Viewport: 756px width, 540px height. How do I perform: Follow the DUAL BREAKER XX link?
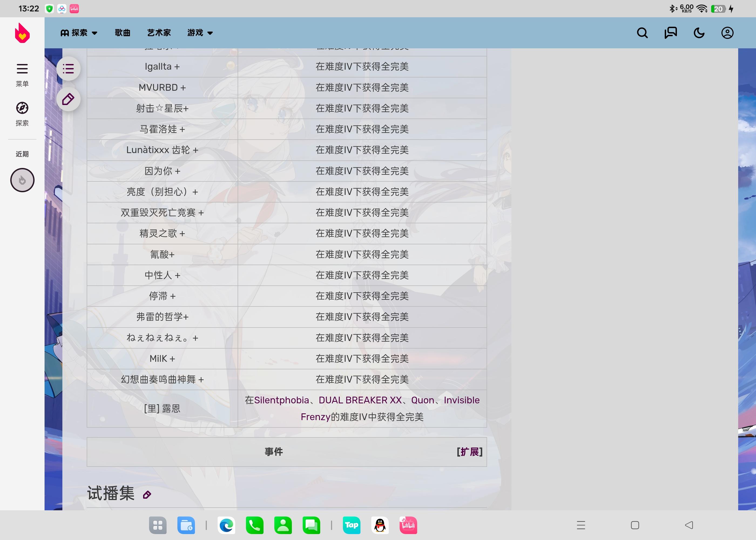pos(360,400)
